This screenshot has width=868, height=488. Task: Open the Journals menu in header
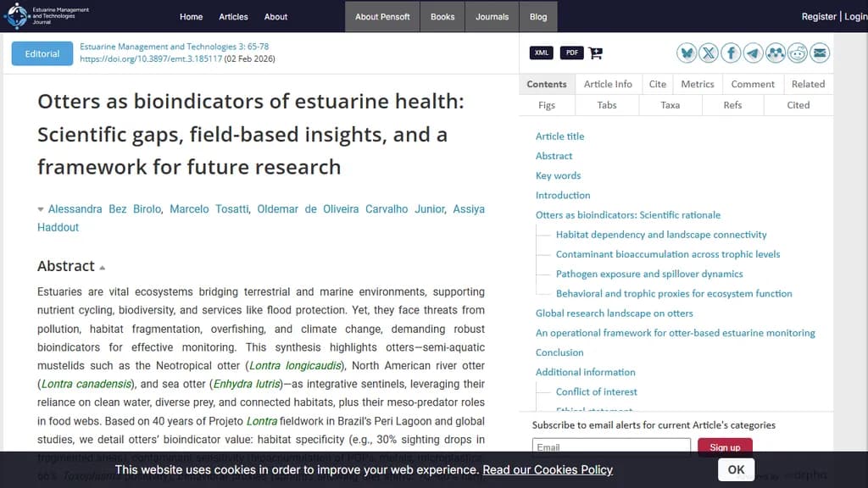click(x=492, y=17)
